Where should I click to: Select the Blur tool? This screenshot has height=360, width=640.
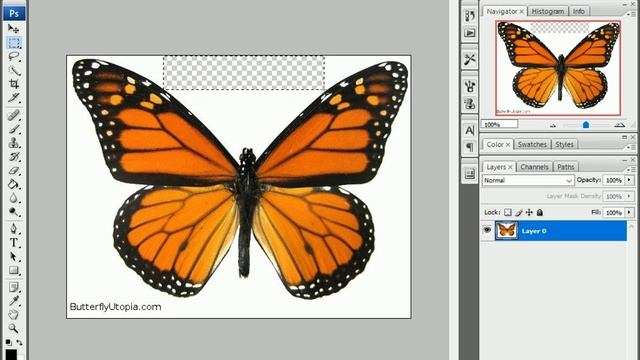point(13,198)
